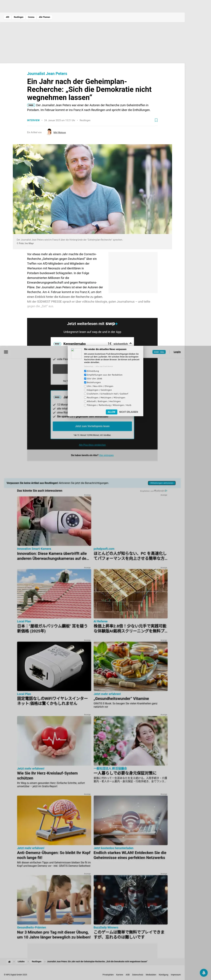Click the INTERVIEW category label
211x980 pixels.
click(33, 120)
